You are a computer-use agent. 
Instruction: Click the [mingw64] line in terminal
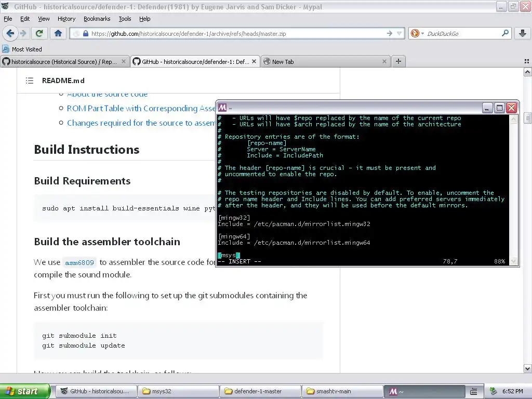(234, 236)
